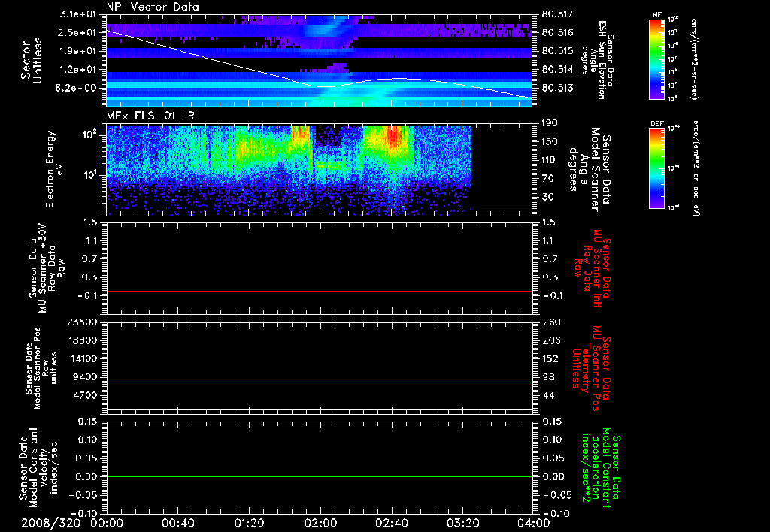Select the DEF color scale bar
Viewport: 770px width, 532px height.
[x=656, y=169]
